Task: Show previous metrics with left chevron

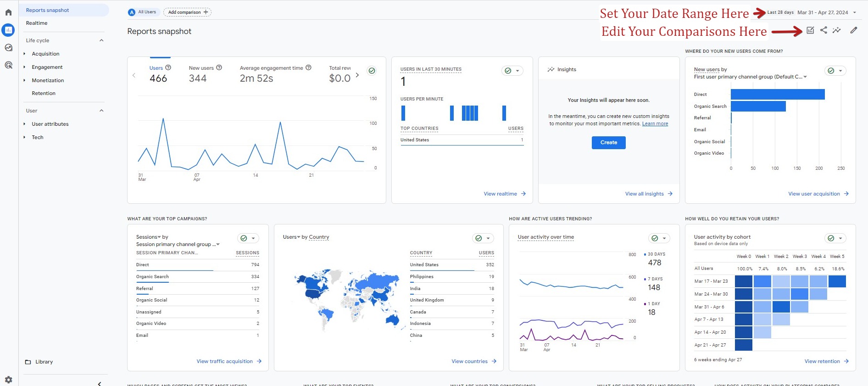Action: coord(134,75)
